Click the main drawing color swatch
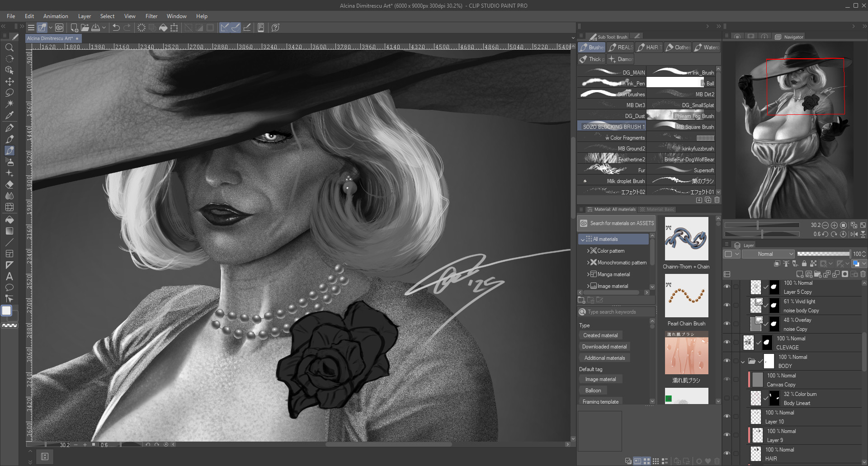Screen dimensions: 868x466 coord(6,311)
